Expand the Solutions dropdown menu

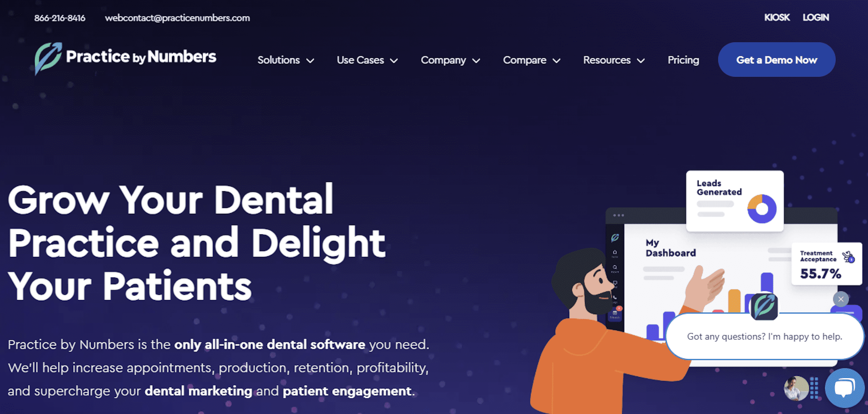[x=286, y=60]
